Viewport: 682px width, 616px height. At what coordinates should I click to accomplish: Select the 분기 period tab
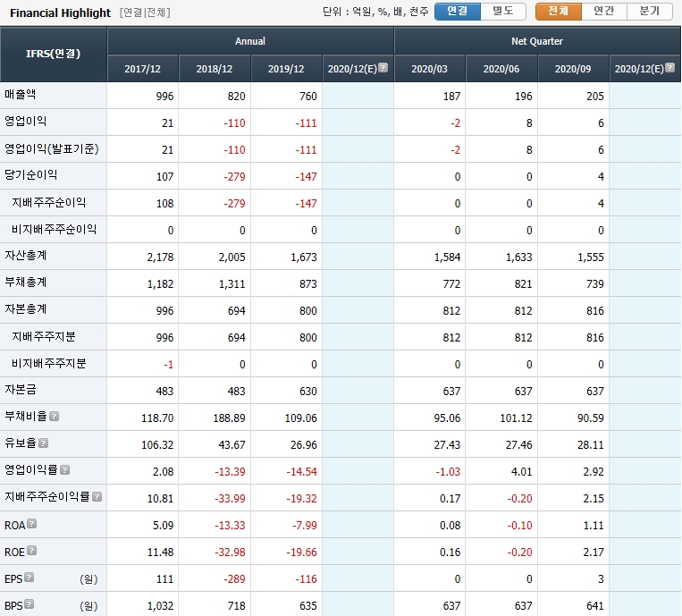click(x=650, y=12)
